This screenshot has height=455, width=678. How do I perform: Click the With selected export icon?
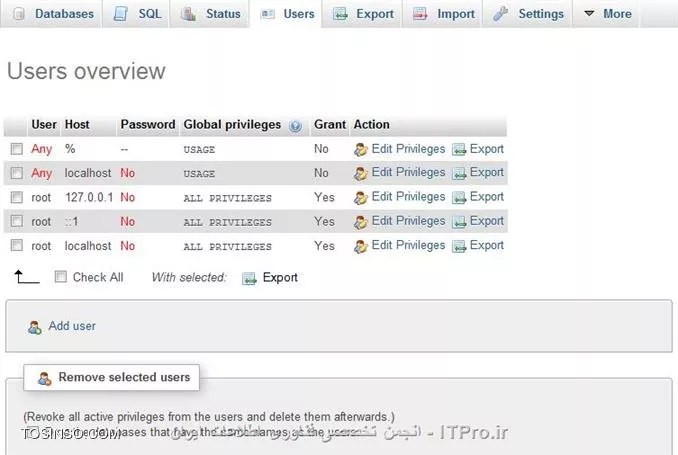pos(249,279)
